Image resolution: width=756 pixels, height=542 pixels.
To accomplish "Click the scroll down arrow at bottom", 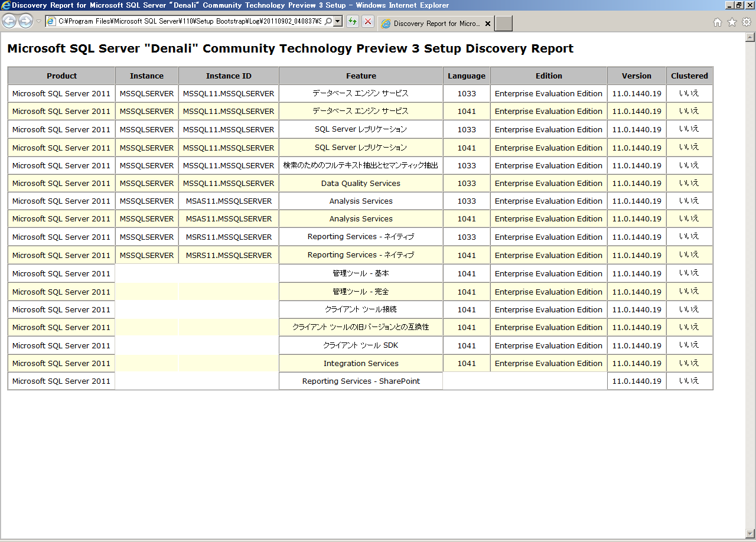I will point(750,533).
